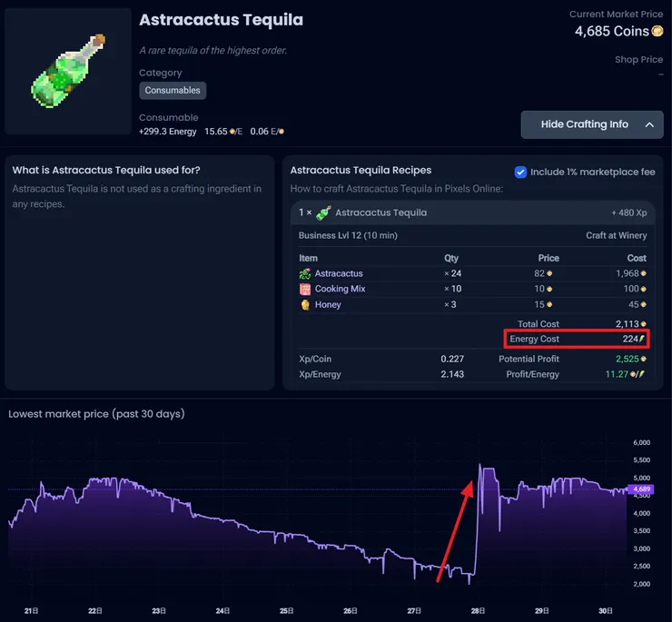672x622 pixels.
Task: Click the 4,689 price label on chart axis
Action: coord(641,489)
